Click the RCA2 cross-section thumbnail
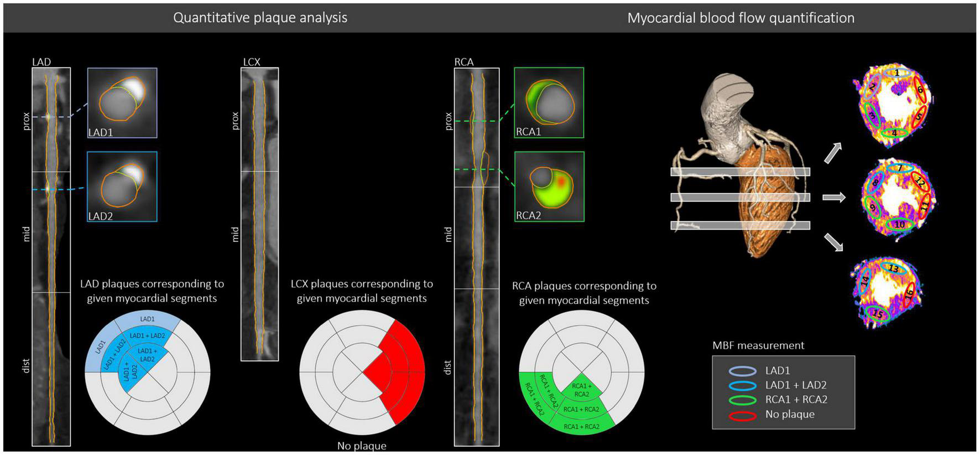 [549, 187]
